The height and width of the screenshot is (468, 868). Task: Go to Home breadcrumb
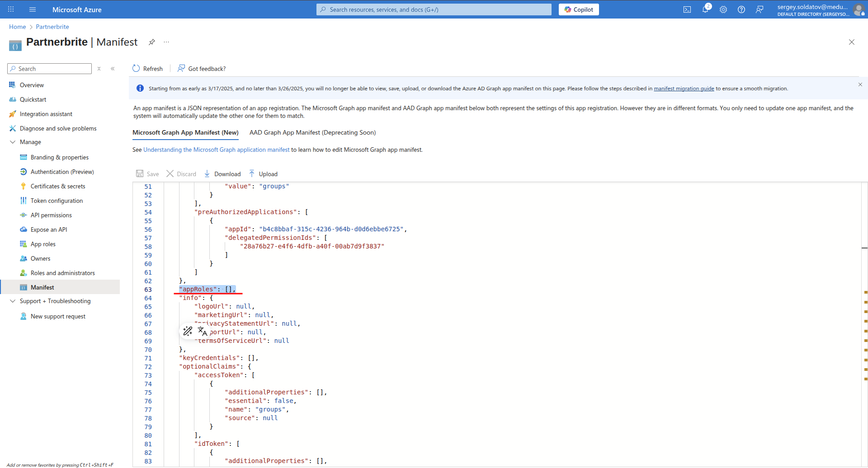click(18, 27)
